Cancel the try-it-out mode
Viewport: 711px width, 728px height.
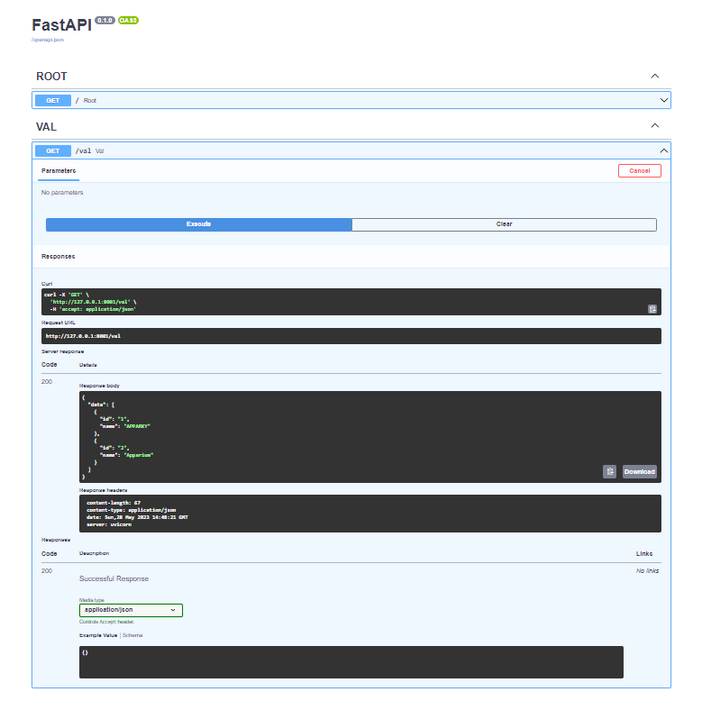click(640, 171)
